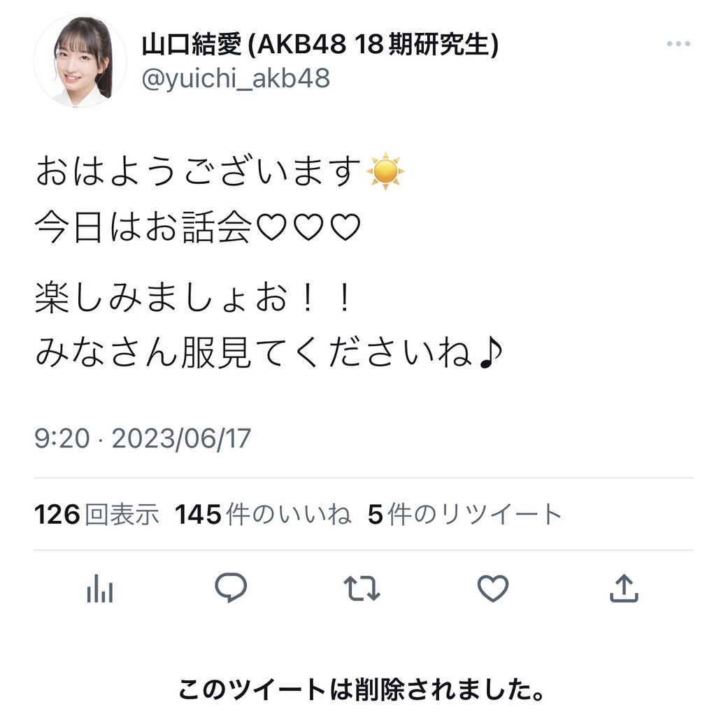The height and width of the screenshot is (716, 728).
Task: Tap the music note at tweet end
Action: pyautogui.click(x=490, y=352)
